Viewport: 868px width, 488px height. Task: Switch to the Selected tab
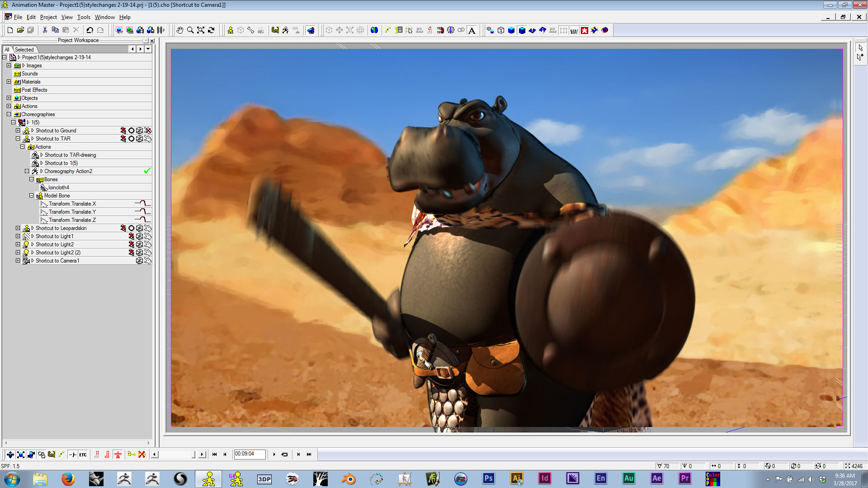click(24, 49)
